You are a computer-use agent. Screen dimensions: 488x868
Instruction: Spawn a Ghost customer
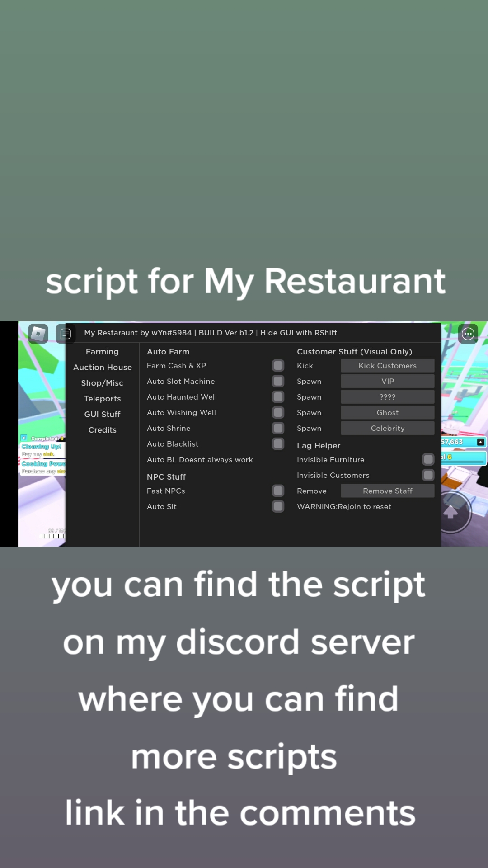388,412
